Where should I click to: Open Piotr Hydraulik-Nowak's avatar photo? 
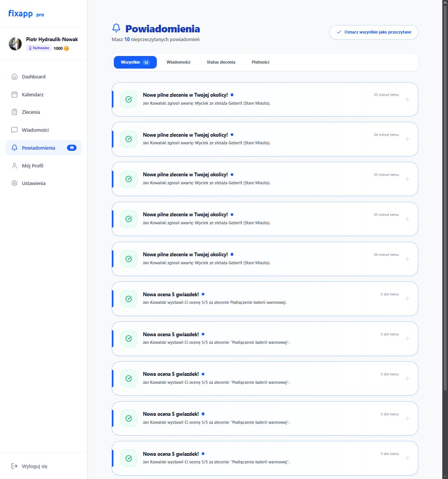pyautogui.click(x=15, y=44)
